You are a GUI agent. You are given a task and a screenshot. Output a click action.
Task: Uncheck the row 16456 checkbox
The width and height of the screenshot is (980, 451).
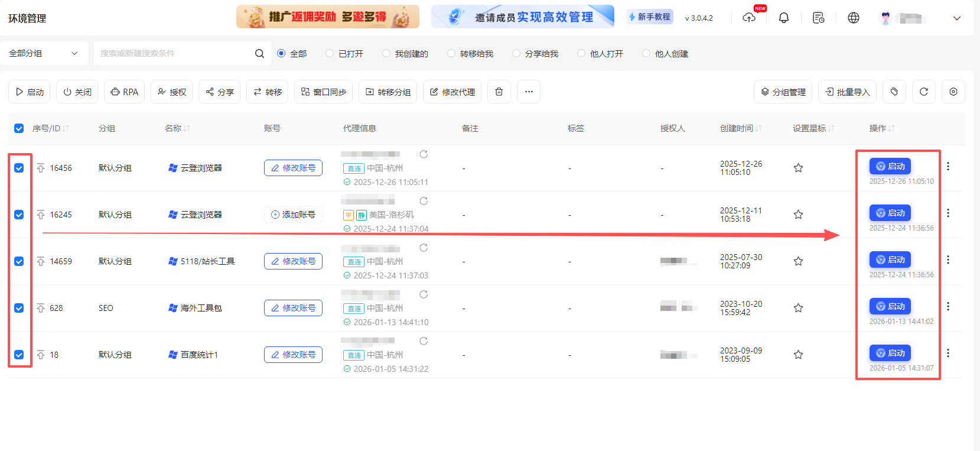click(19, 168)
